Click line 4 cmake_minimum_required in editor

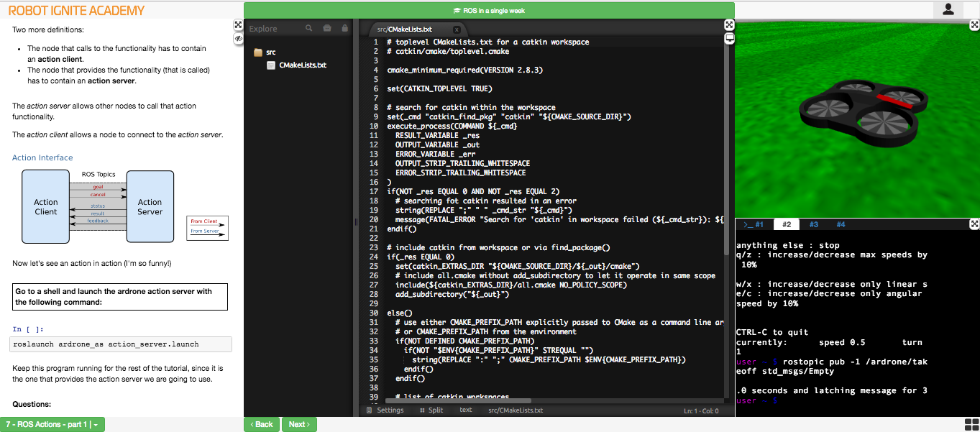pos(464,70)
